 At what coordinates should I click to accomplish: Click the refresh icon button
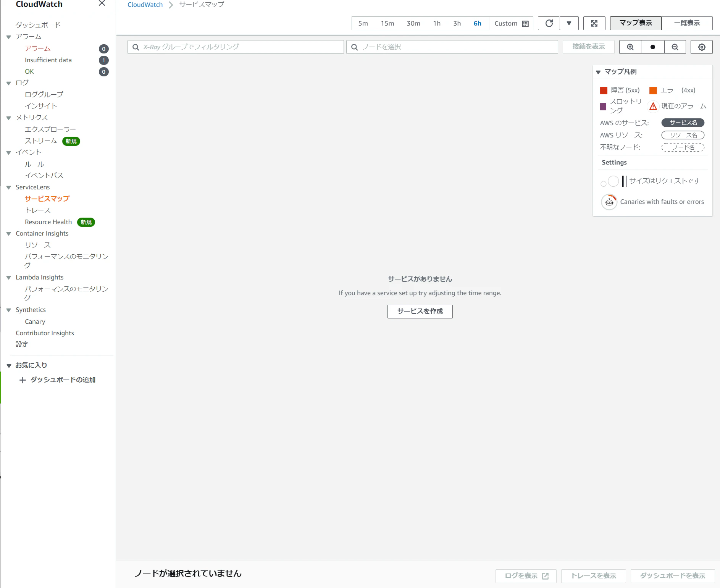tap(549, 23)
